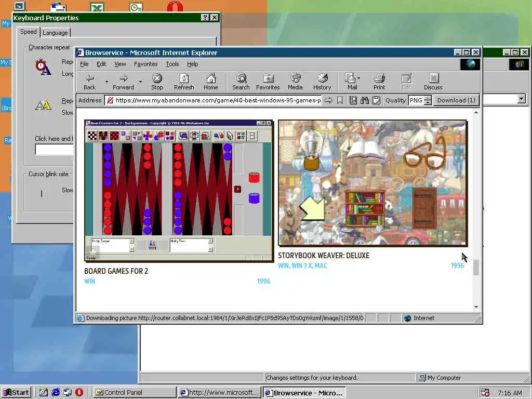Click the vertical scrollbar thumb in the page
Image resolution: width=532 pixels, height=399 pixels.
[x=476, y=268]
